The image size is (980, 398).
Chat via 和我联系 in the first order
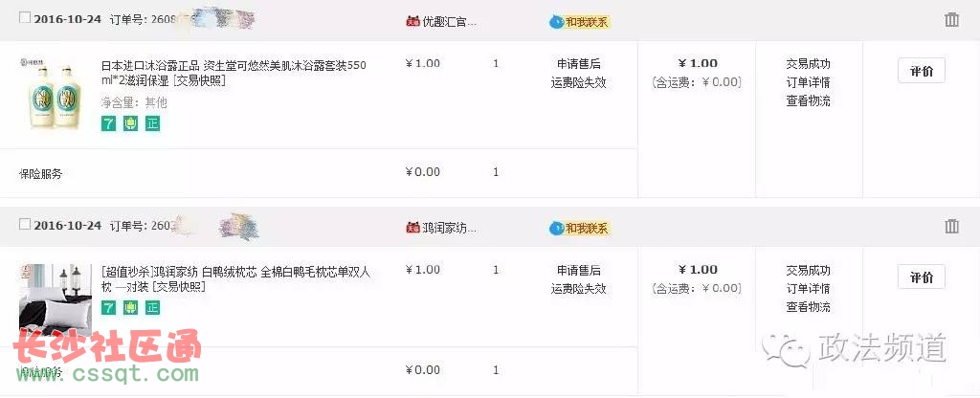tap(579, 22)
